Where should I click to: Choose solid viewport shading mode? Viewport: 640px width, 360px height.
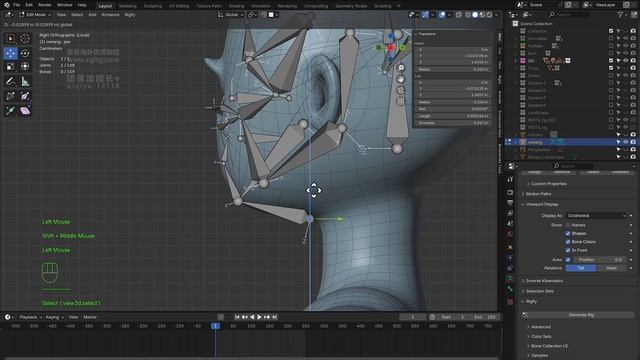click(x=475, y=15)
